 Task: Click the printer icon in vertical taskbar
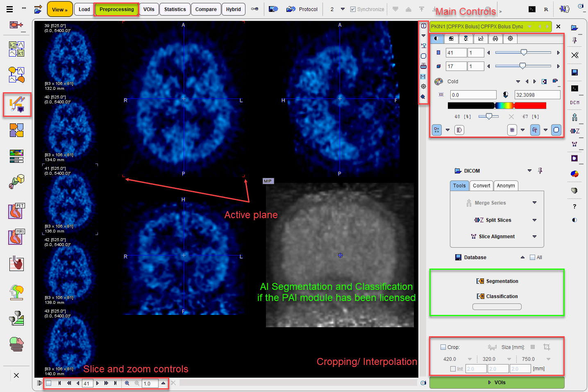tap(423, 66)
